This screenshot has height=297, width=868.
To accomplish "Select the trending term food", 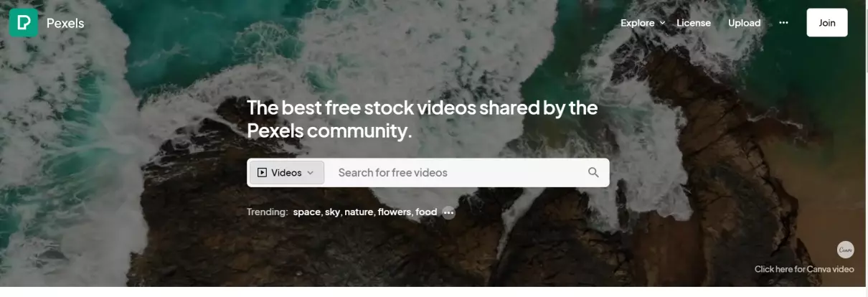I will 426,212.
